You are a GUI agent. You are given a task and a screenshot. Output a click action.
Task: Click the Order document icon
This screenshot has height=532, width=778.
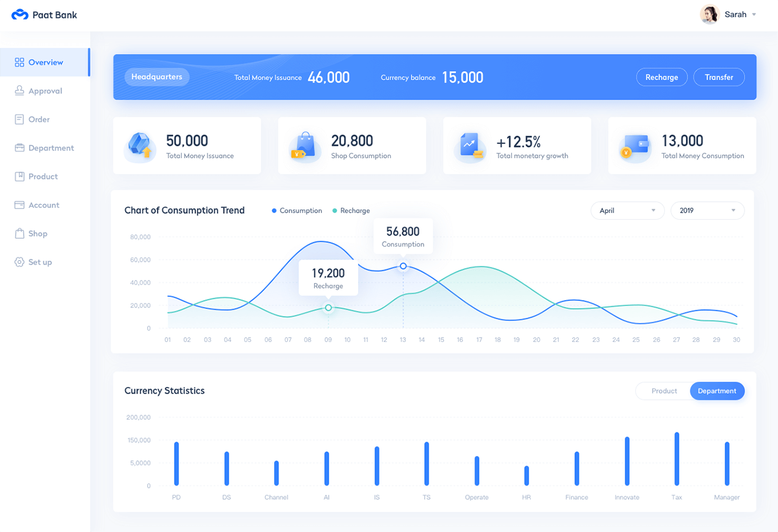point(19,120)
